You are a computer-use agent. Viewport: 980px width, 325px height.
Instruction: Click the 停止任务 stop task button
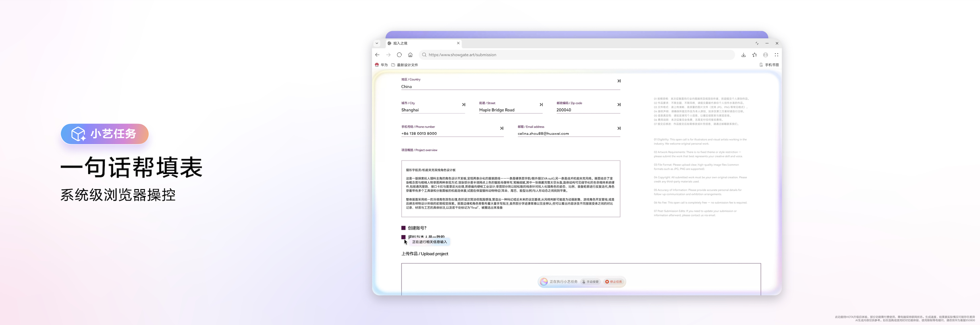tap(614, 282)
